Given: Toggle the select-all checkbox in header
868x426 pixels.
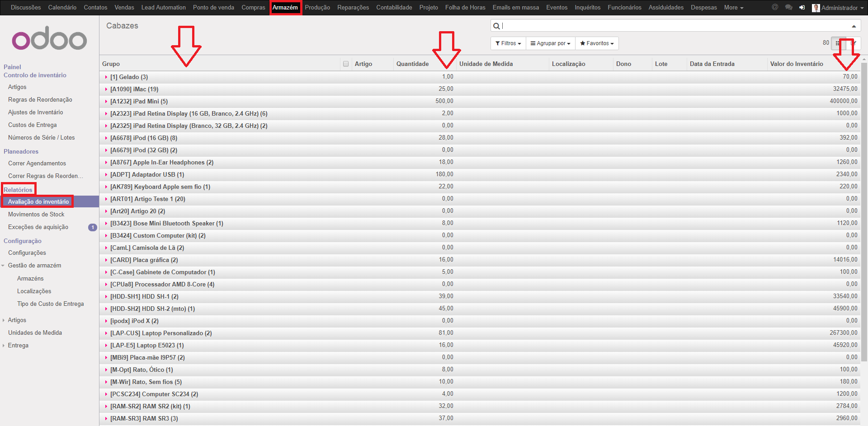Looking at the screenshot, I should 346,64.
